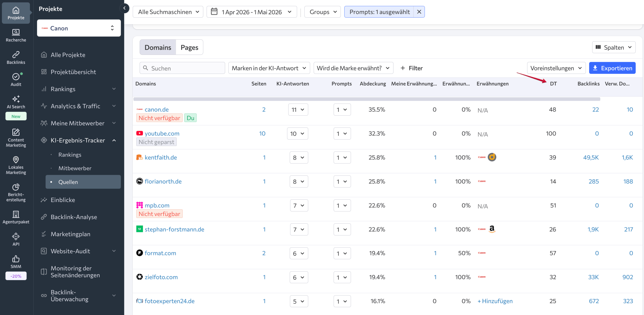This screenshot has width=644, height=315.
Task: Add a filter with + Filter
Action: [x=411, y=68]
